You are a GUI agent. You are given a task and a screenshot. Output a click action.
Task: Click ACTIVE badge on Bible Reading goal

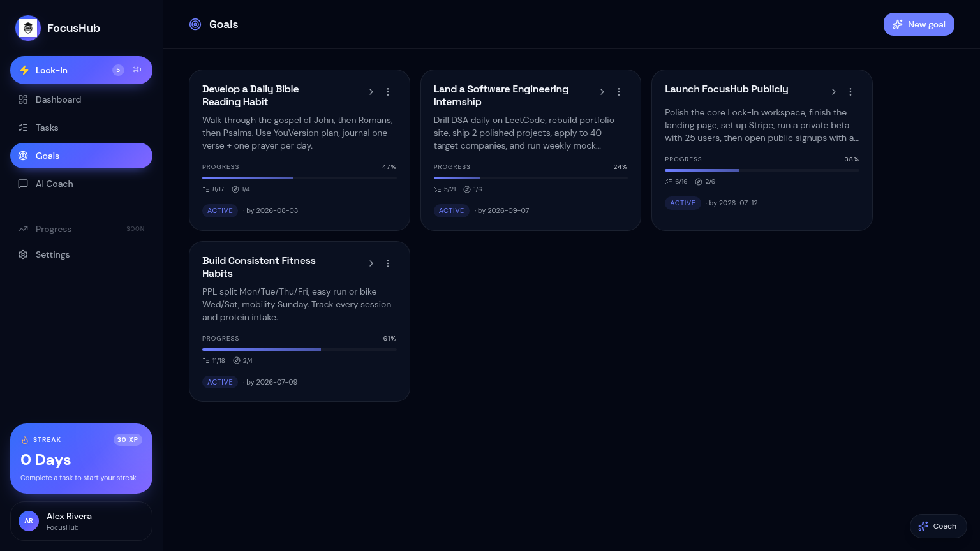220,210
